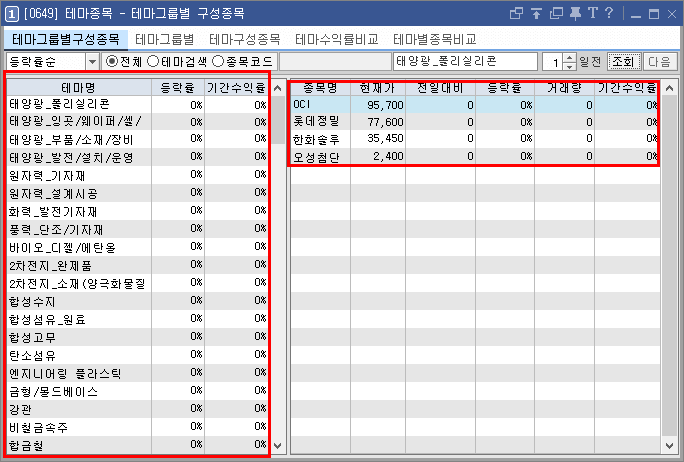Select theme 화력_발전기자재 row

[137, 212]
